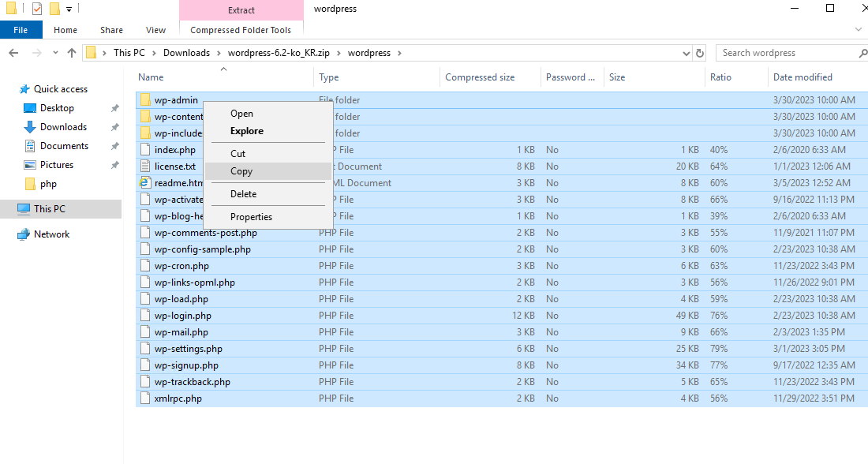Image resolution: width=868 pixels, height=464 pixels.
Task: Click the Properties quick access toolbar icon
Action: tap(37, 9)
